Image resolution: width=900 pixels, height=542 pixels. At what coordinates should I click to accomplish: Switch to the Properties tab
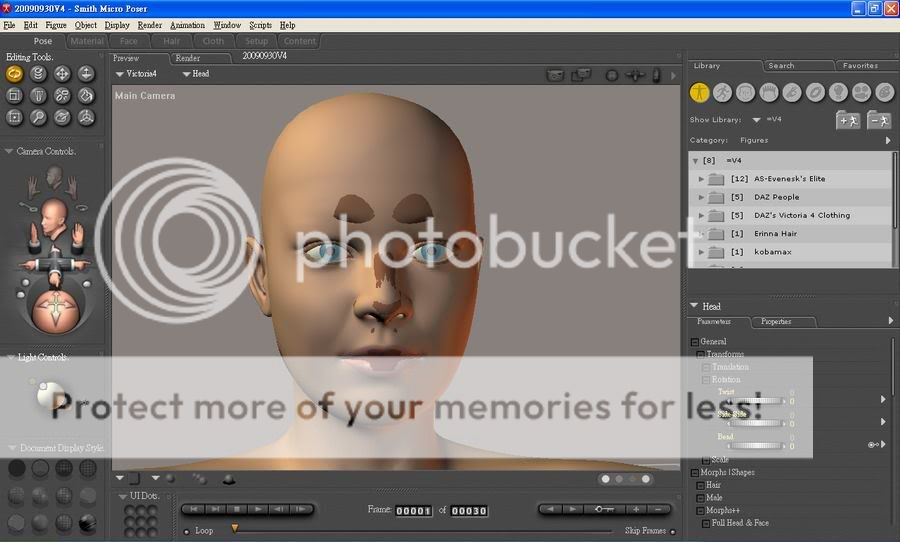[x=776, y=322]
